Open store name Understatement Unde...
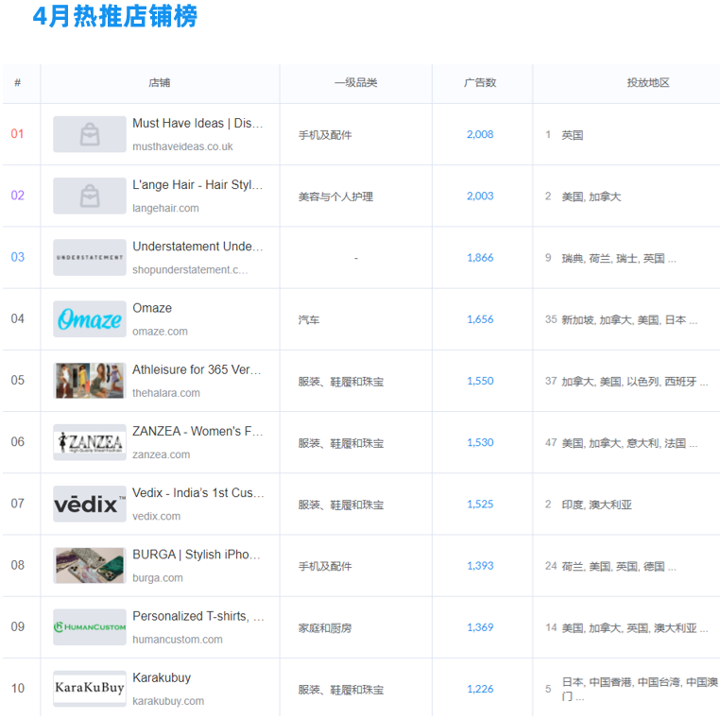Screen dimensions: 720x719 point(197,246)
